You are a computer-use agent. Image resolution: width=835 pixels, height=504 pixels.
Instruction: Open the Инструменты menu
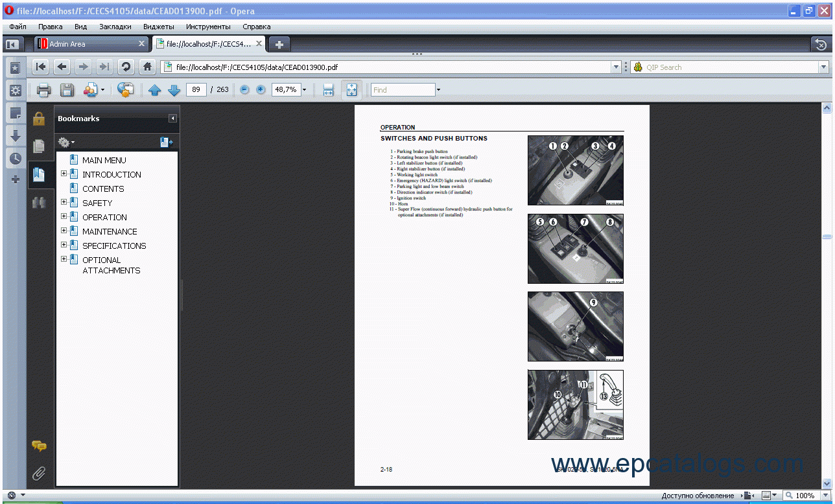(x=208, y=27)
